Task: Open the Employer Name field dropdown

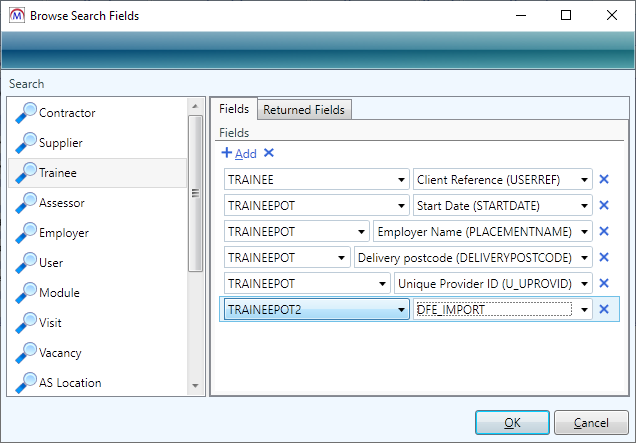Action: [584, 232]
